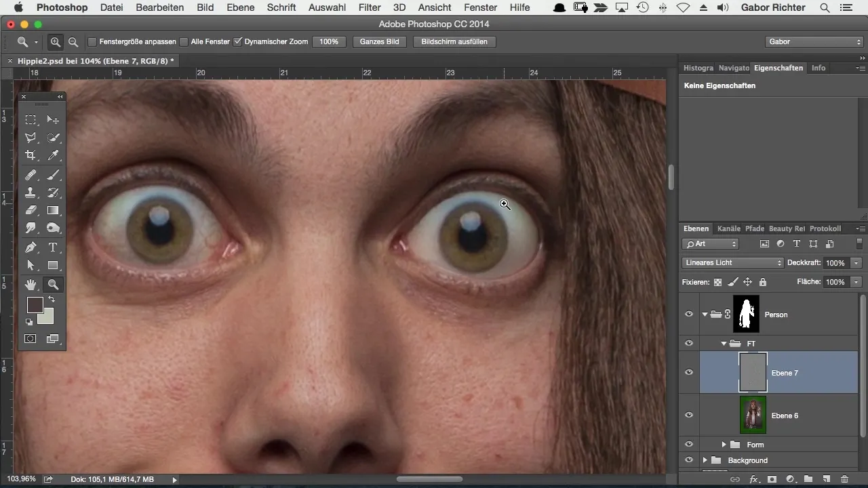The image size is (868, 488).
Task: Create a new layer group
Action: click(x=808, y=479)
